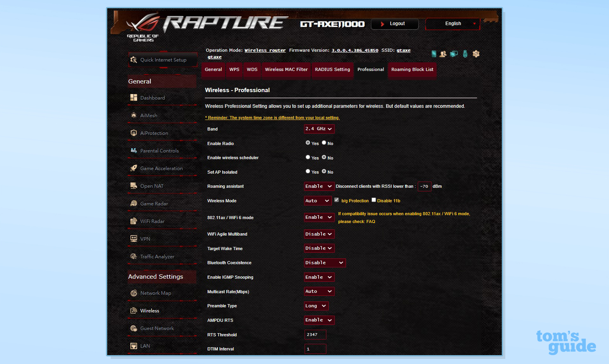Click the time zone reminder link
The height and width of the screenshot is (364, 609).
[x=272, y=118]
